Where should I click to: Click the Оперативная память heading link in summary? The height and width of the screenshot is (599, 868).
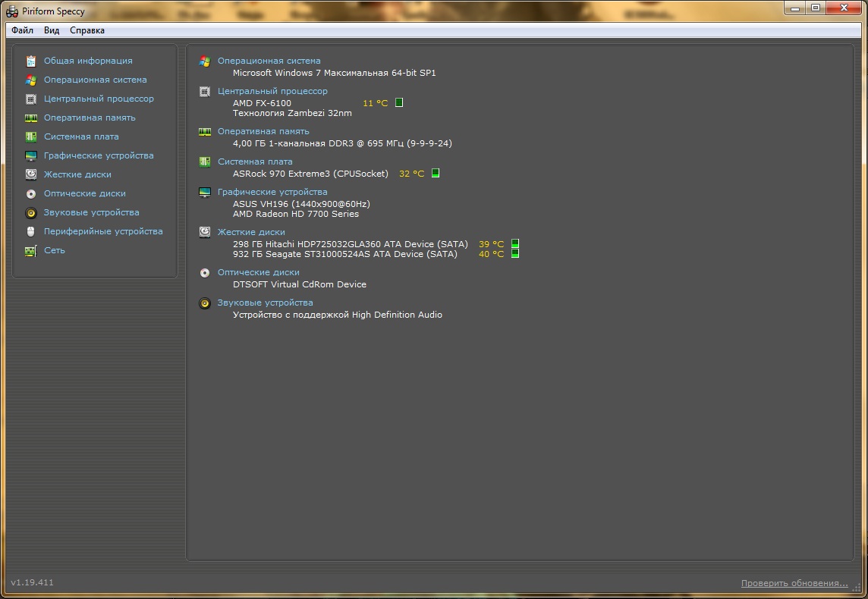pos(263,131)
